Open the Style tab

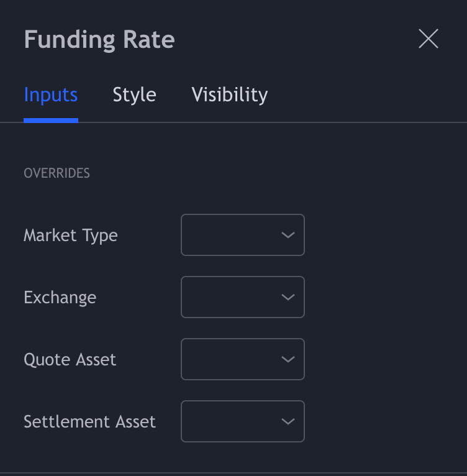click(134, 95)
